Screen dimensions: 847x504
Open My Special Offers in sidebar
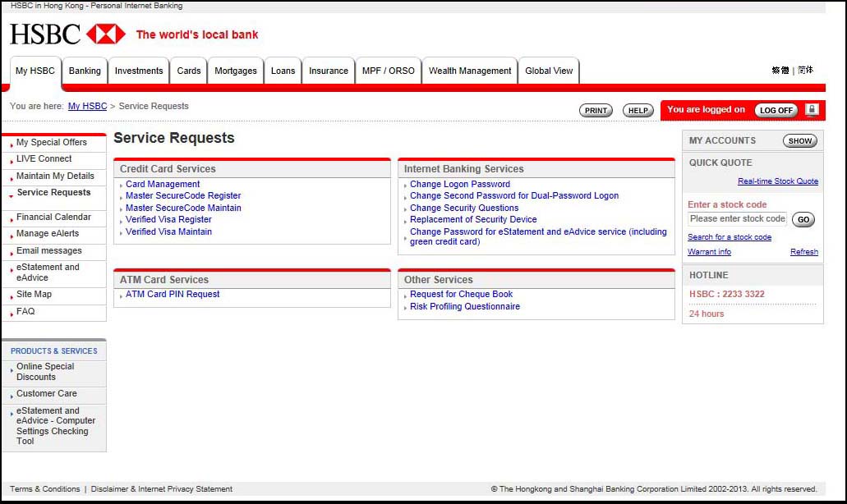click(51, 143)
